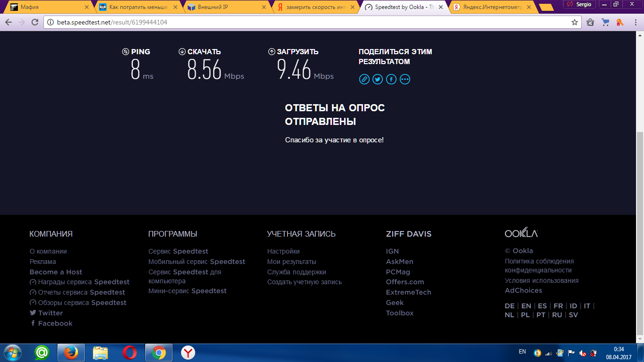Viewport: 644px width, 362px height.
Task: Close the Мафия tab
Action: click(86, 8)
